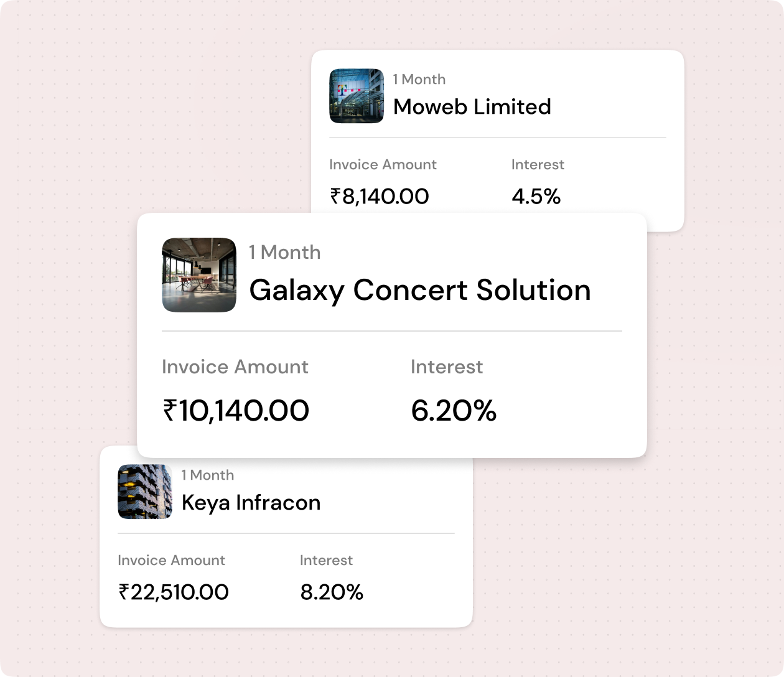Click the Moweb Limited company thumbnail
Image resolution: width=784 pixels, height=677 pixels.
click(357, 96)
